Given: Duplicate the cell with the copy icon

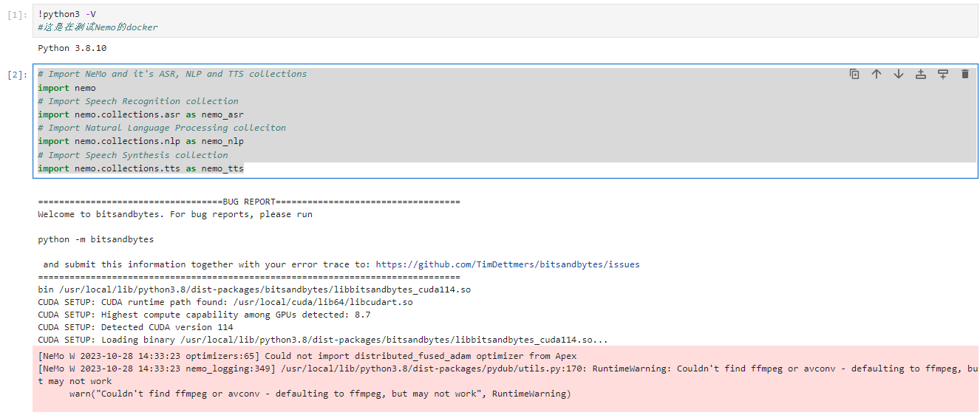Looking at the screenshot, I should tap(854, 74).
